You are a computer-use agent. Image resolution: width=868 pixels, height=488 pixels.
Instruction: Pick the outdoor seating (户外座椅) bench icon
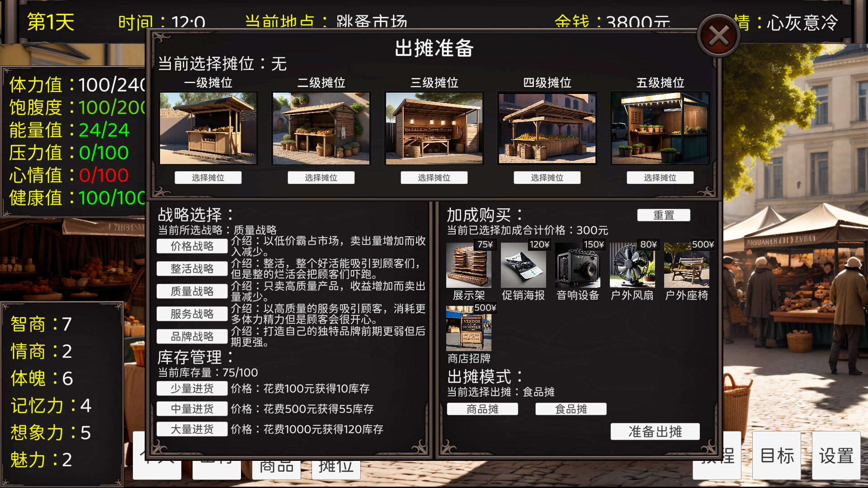[686, 266]
